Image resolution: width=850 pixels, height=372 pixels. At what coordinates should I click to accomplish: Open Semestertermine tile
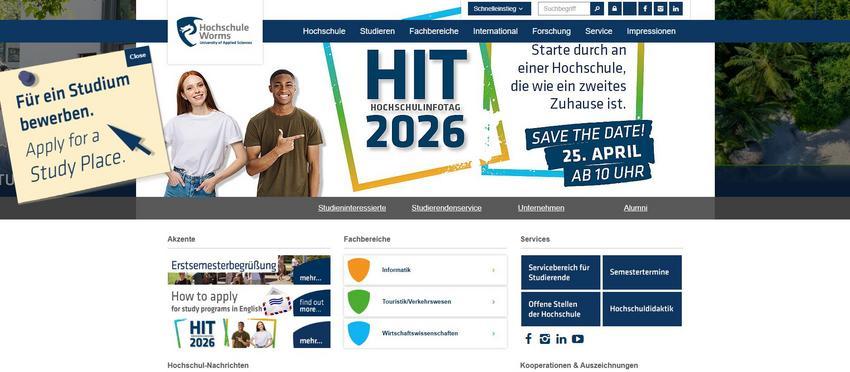[x=642, y=272]
